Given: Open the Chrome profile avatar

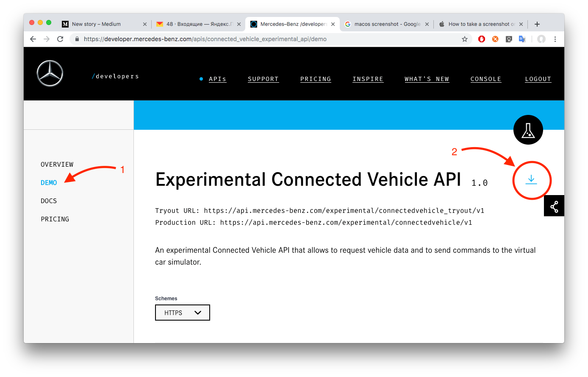Looking at the screenshot, I should point(541,39).
